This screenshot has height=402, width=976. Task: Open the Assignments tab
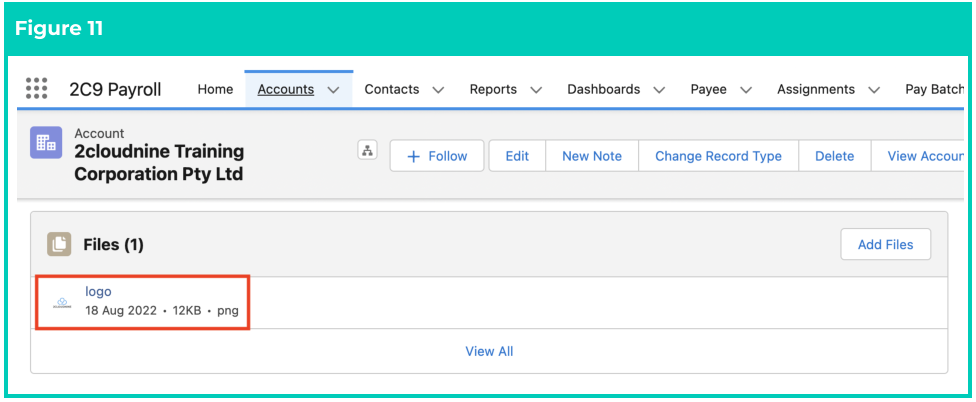click(815, 90)
